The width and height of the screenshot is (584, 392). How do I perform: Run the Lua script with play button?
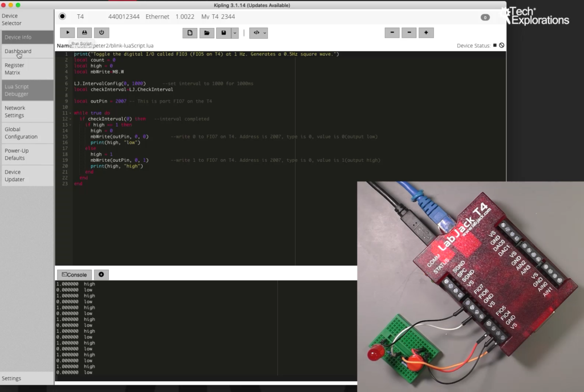(67, 32)
